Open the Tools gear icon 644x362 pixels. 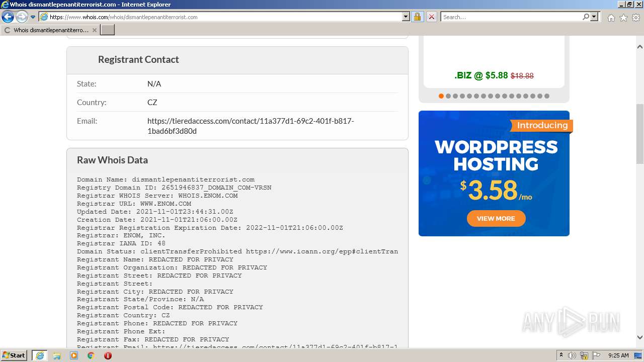(x=636, y=18)
